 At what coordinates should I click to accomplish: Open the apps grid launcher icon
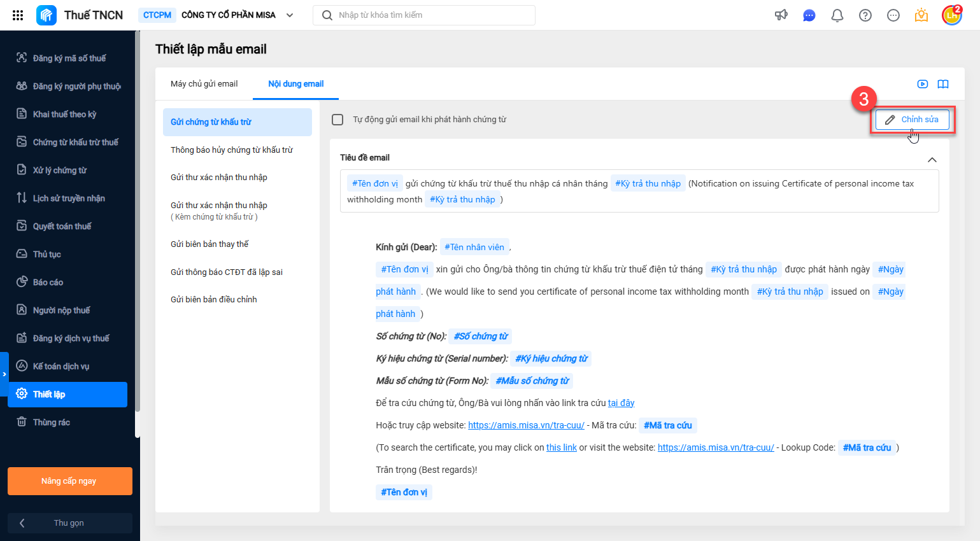pyautogui.click(x=18, y=15)
